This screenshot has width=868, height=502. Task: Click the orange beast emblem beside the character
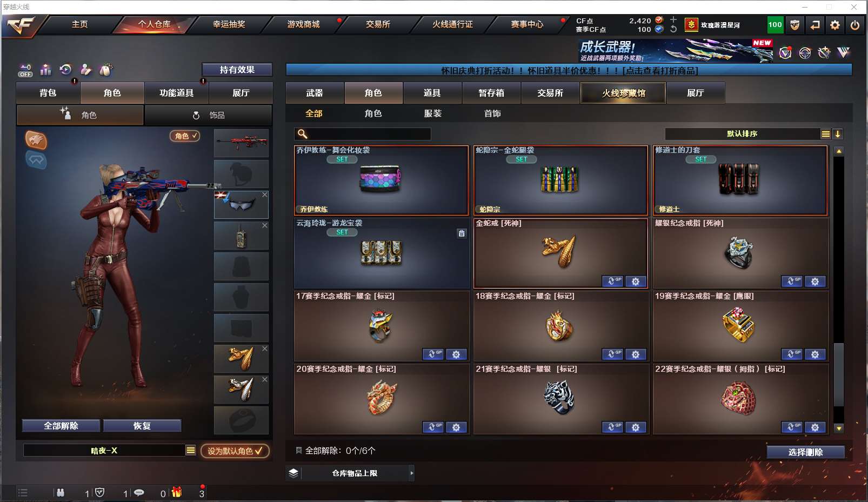point(36,140)
